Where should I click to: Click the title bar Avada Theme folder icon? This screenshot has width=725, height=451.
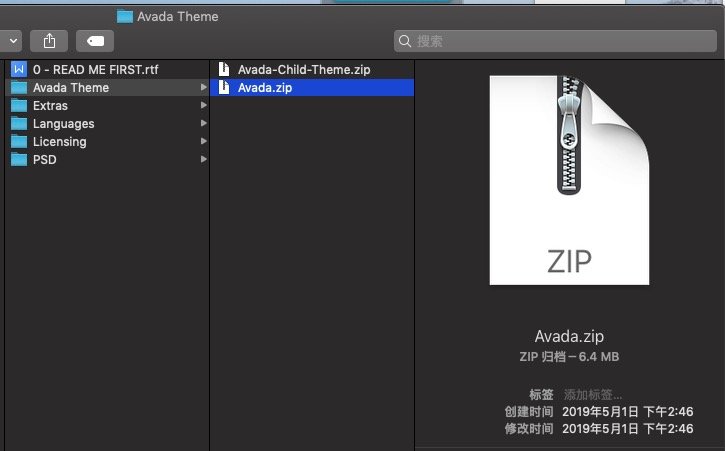coord(125,17)
